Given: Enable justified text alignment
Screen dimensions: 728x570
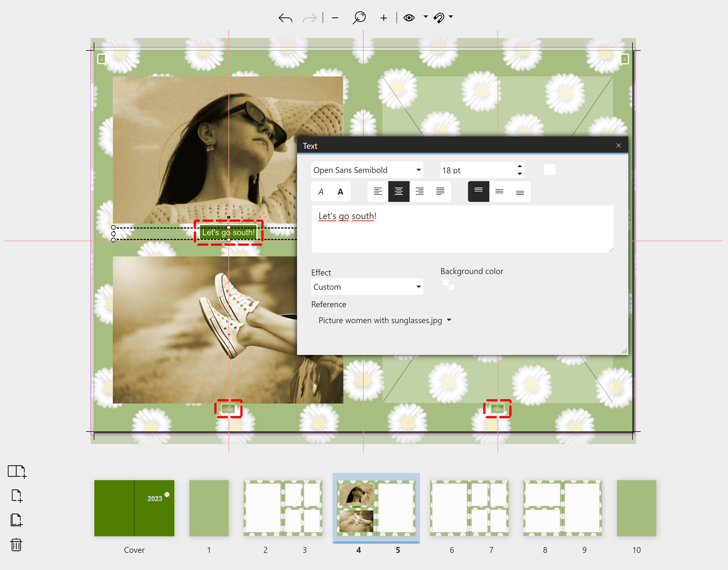Looking at the screenshot, I should 441,191.
